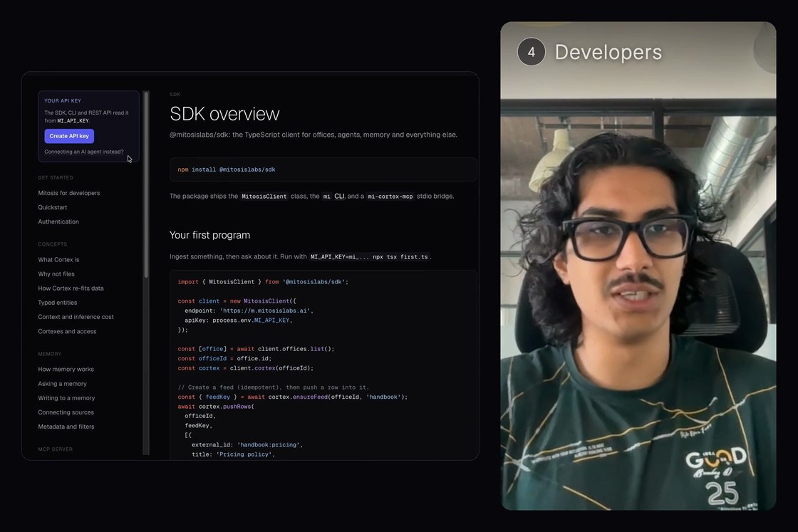Click the Create API key button
The image size is (798, 532).
click(x=68, y=136)
